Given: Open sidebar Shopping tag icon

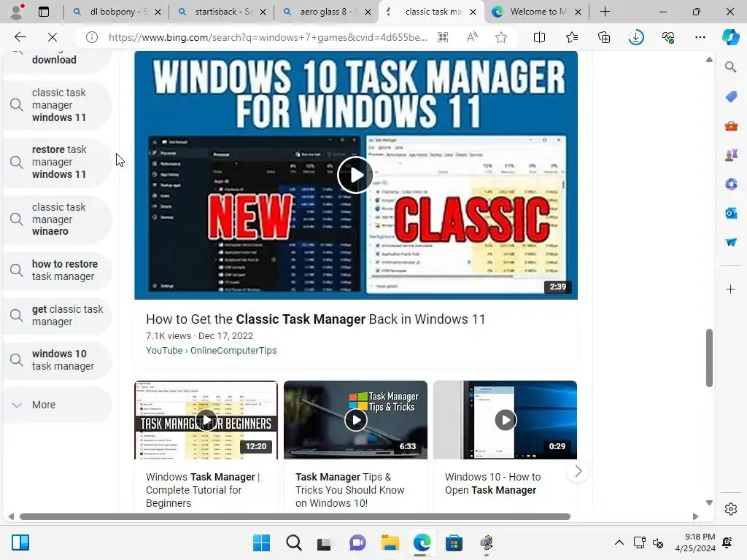Looking at the screenshot, I should (731, 97).
